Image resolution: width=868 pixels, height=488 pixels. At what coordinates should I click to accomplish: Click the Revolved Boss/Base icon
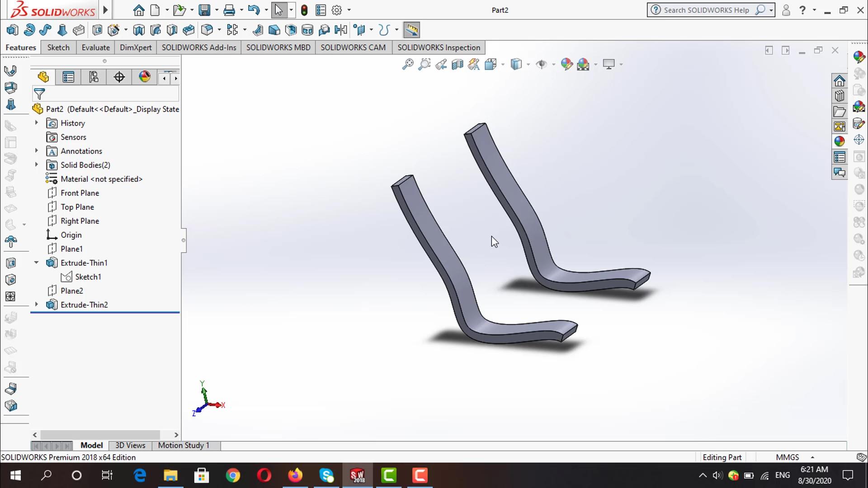coord(29,30)
